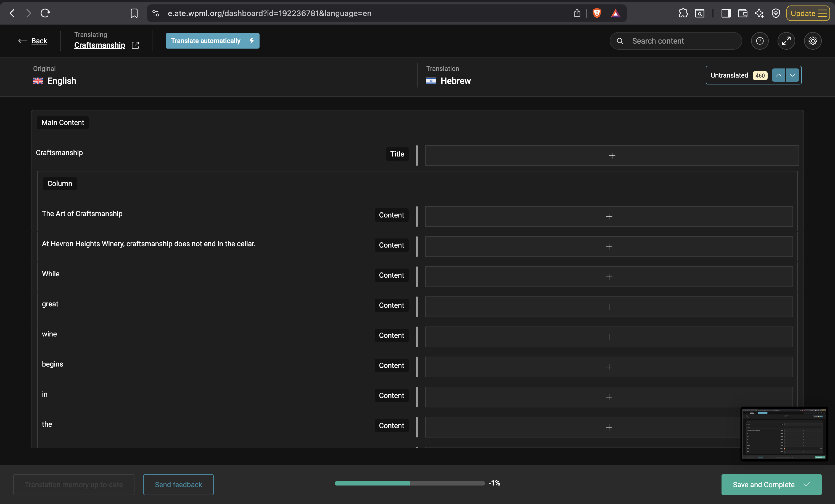
Task: Reload the page with refresh icon
Action: (x=45, y=13)
